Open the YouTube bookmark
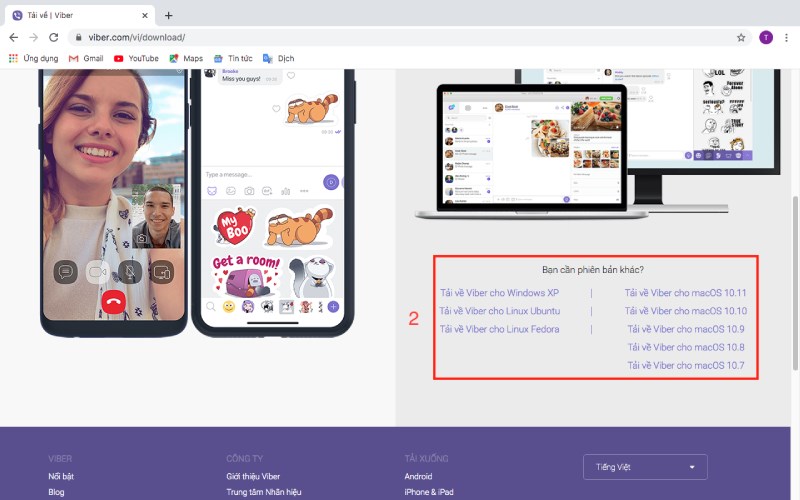The image size is (800, 500). (136, 58)
